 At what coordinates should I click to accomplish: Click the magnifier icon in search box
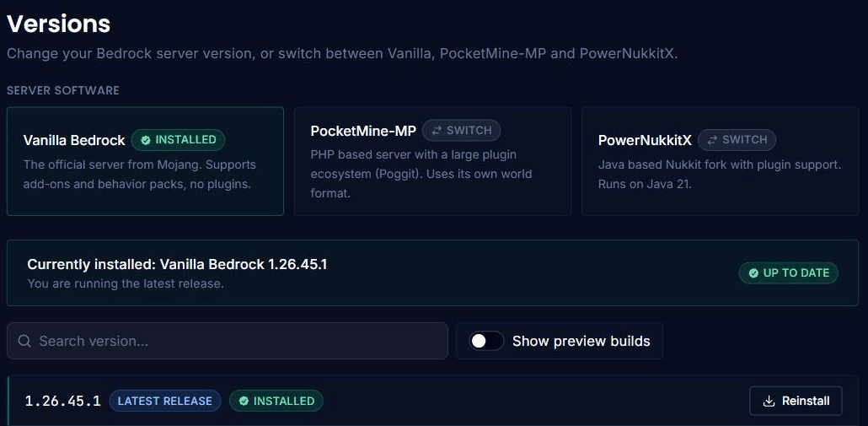coord(24,341)
